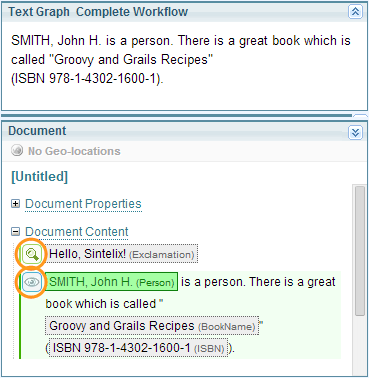Toggle the eye icon next to SMITH sentence
This screenshot has height=378, width=369.
(x=32, y=282)
